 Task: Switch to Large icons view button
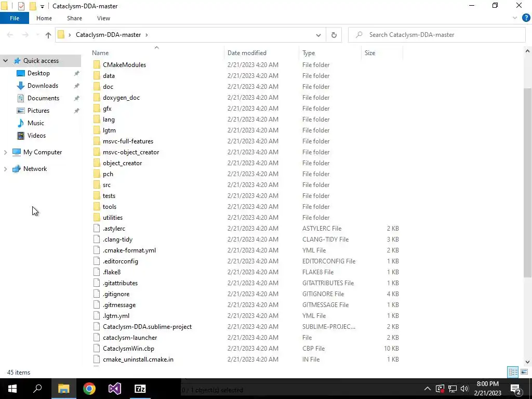[524, 372]
